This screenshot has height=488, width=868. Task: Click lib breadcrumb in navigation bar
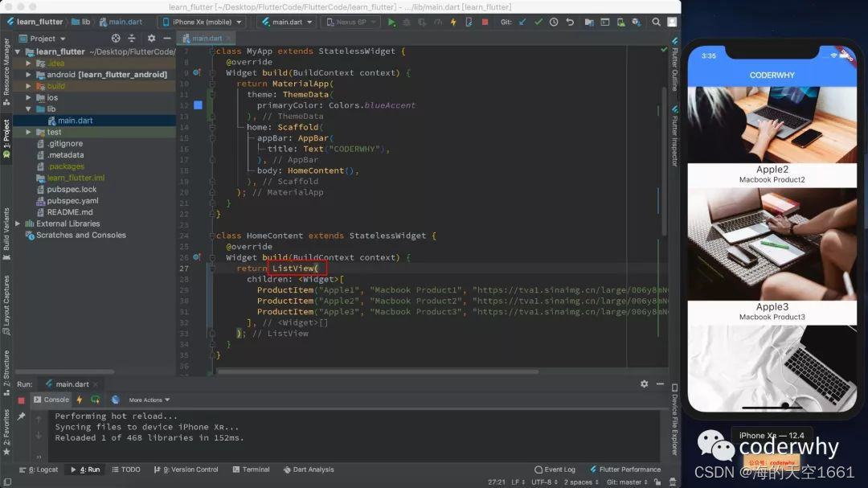(x=81, y=23)
